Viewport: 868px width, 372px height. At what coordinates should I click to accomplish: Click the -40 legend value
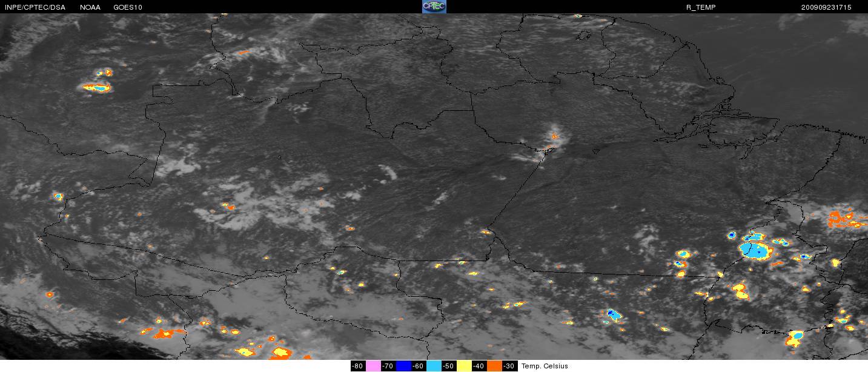pos(479,366)
